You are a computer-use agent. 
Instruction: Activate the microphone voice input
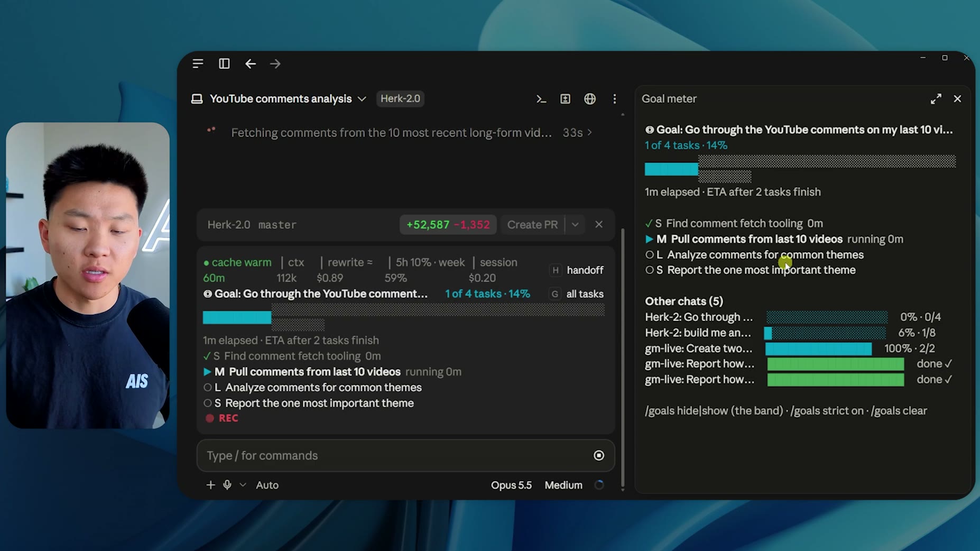pos(227,485)
